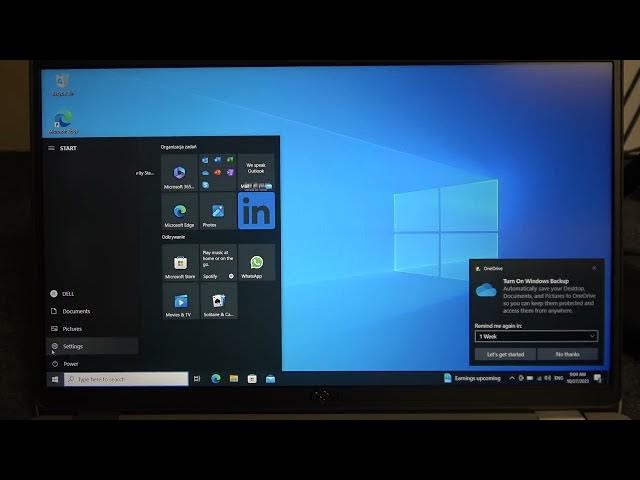Show hidden system tray icons chevron
Image resolution: width=640 pixels, height=480 pixels.
(x=512, y=379)
